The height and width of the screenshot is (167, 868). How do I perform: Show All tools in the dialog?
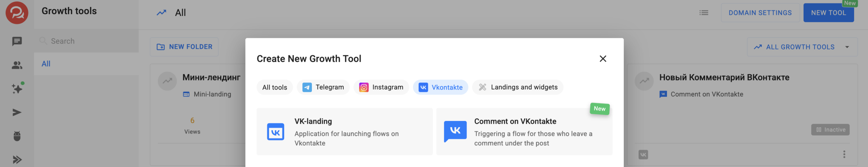pyautogui.click(x=275, y=87)
